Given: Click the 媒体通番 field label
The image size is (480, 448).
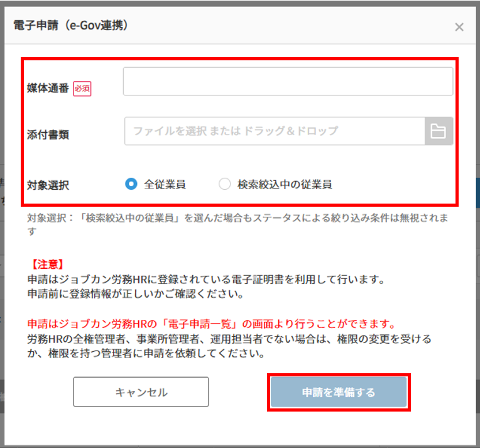Looking at the screenshot, I should tap(48, 89).
